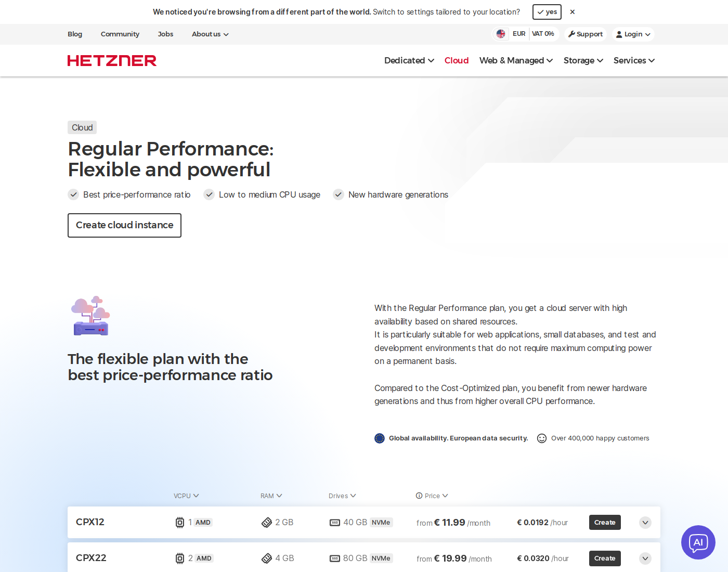
Task: Click the EU stars availability icon
Action: click(380, 438)
